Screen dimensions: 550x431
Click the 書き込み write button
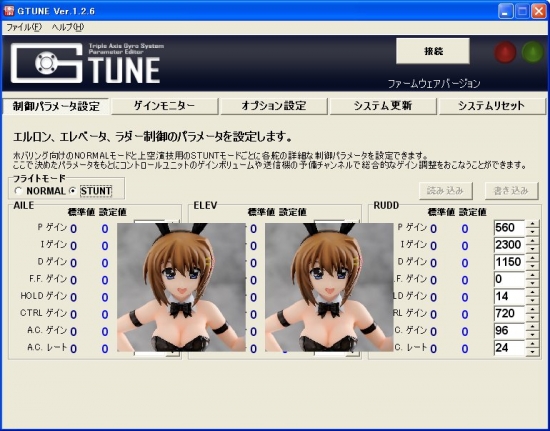click(511, 191)
